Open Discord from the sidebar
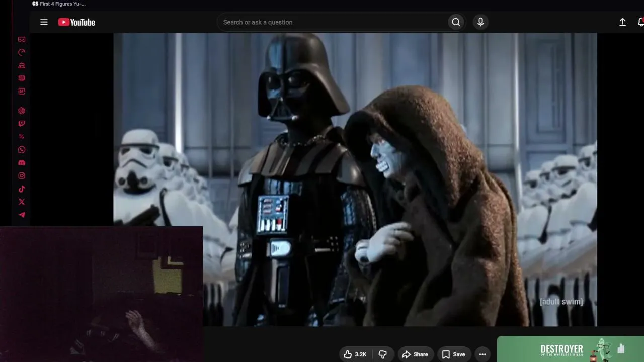 point(22,163)
